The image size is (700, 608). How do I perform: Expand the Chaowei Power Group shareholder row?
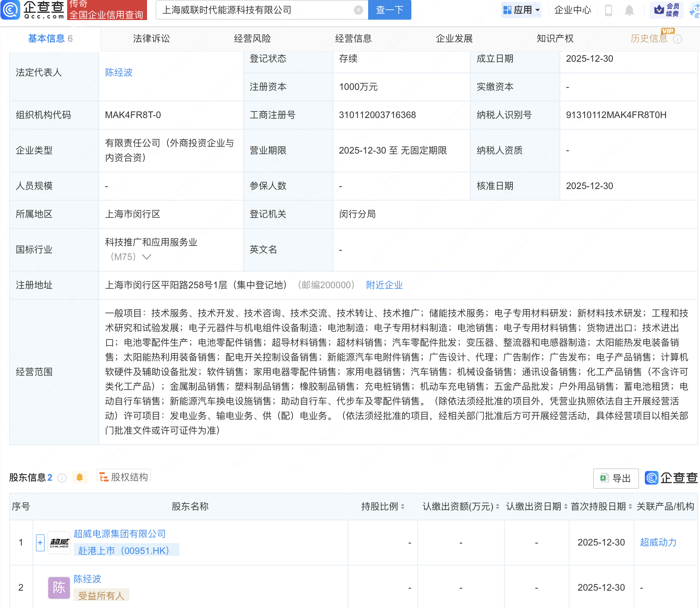pyautogui.click(x=40, y=543)
